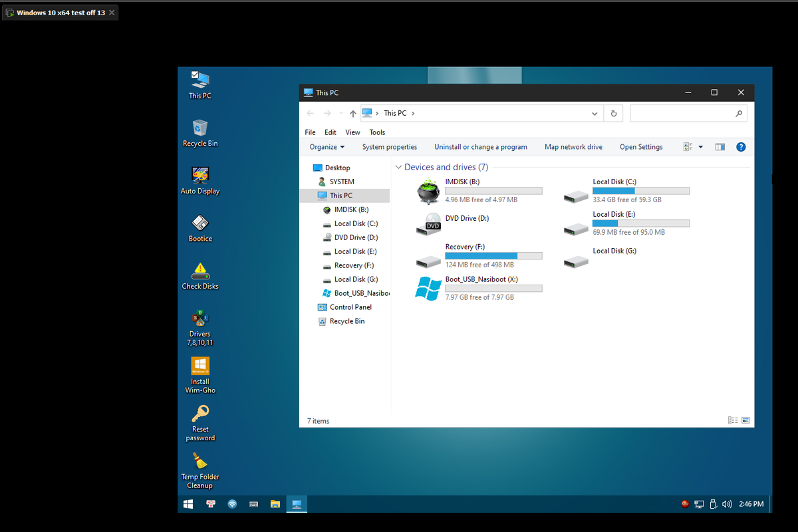Image resolution: width=798 pixels, height=532 pixels.
Task: Open the Recycle Bin desktop icon
Action: [x=200, y=133]
